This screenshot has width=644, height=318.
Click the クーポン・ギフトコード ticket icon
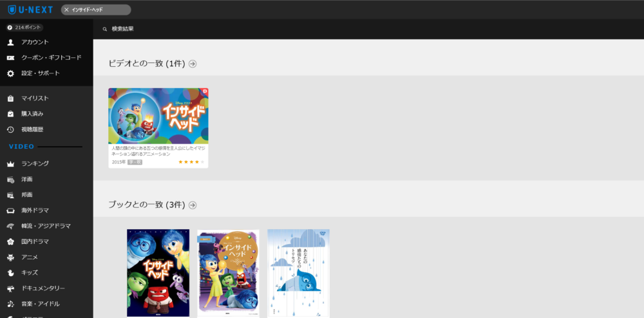pos(11,58)
